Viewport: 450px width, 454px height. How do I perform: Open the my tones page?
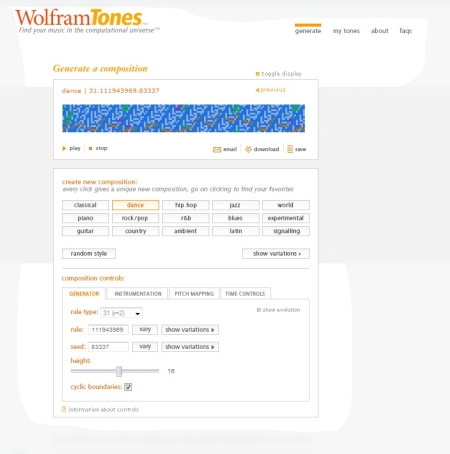click(346, 31)
